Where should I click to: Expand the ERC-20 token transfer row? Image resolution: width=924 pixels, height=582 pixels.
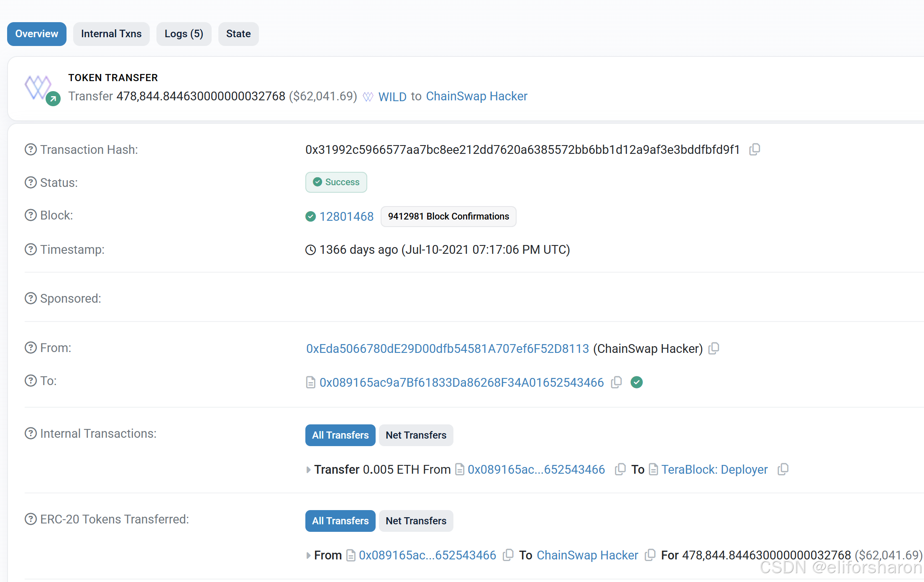click(x=308, y=555)
